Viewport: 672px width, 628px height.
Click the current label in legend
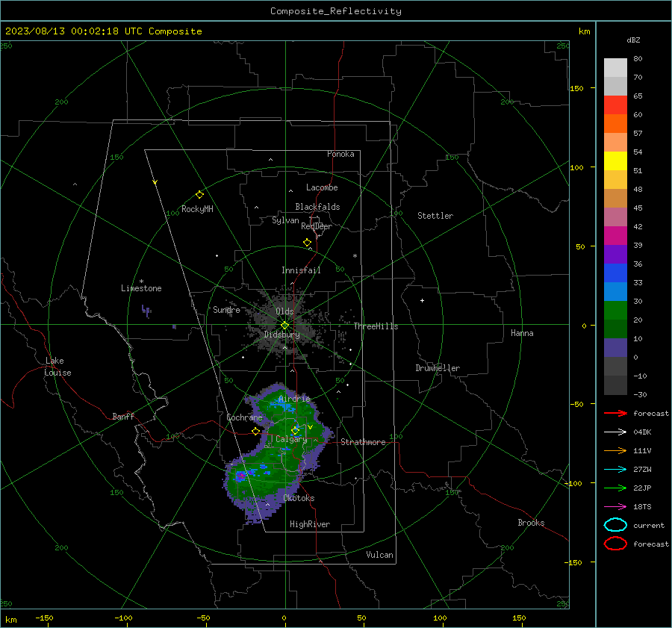click(x=649, y=526)
